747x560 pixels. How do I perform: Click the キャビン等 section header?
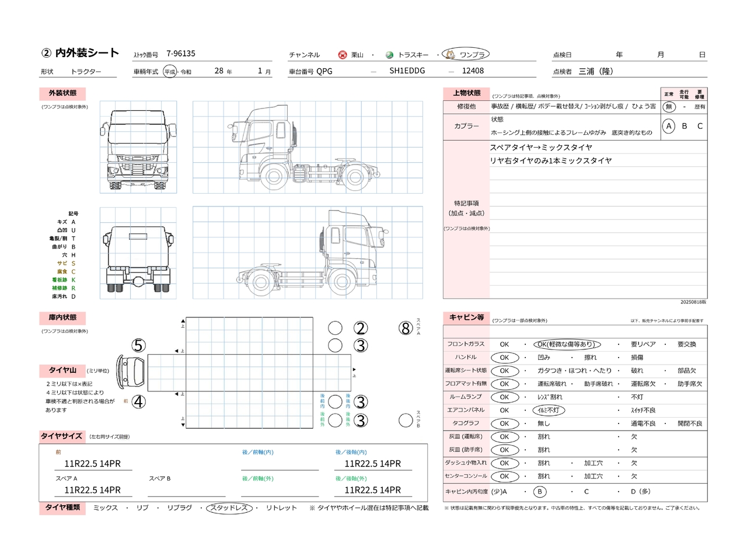point(466,317)
